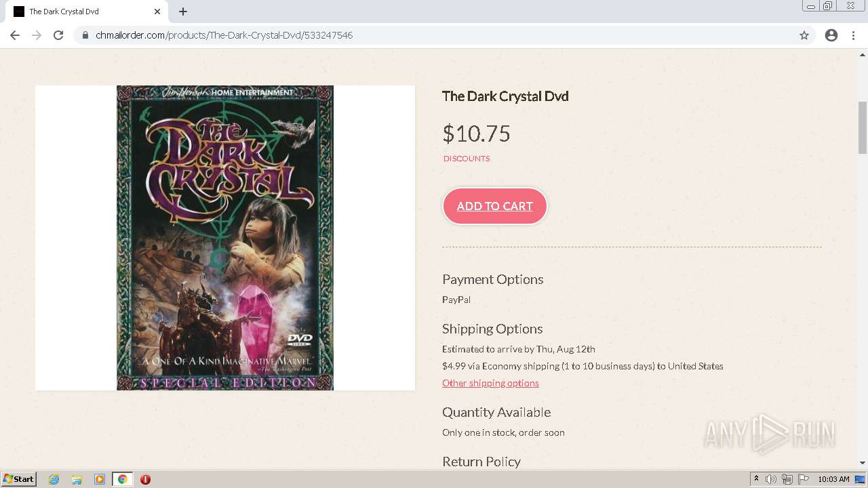
Task: Open Other shipping options link
Action: (x=490, y=383)
